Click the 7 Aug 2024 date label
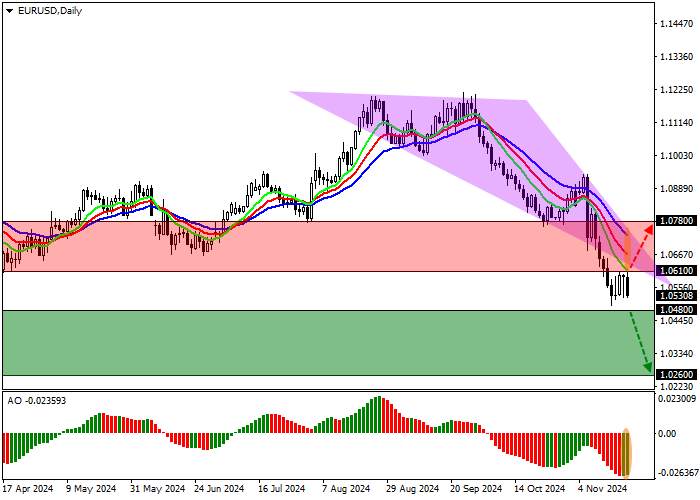 tap(346, 489)
